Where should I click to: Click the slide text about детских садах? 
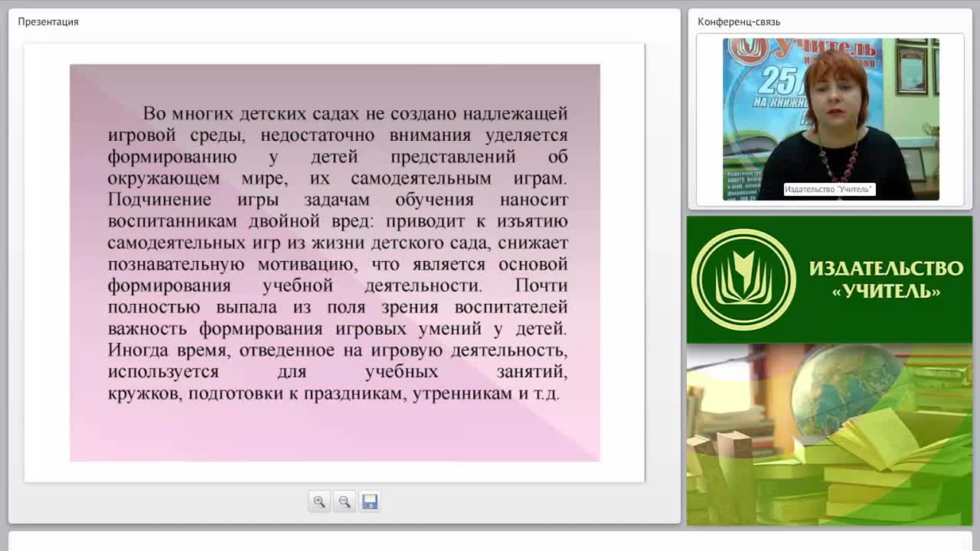click(338, 253)
